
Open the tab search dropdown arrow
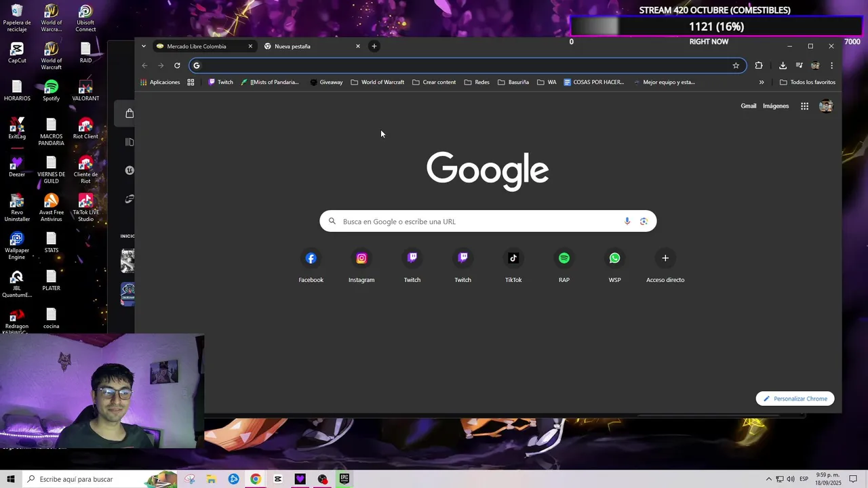click(143, 46)
